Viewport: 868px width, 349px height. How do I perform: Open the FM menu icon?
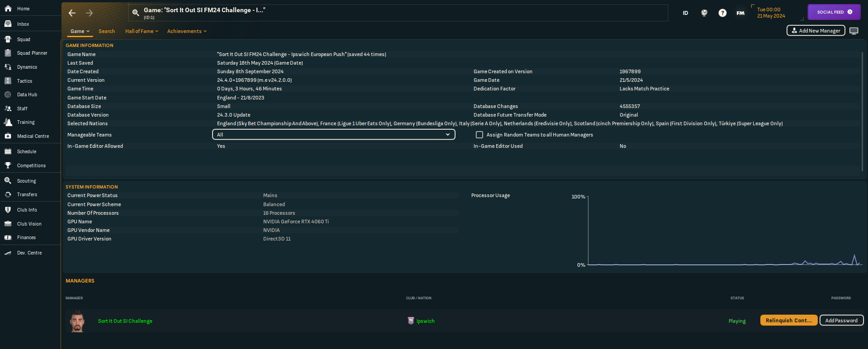click(740, 13)
